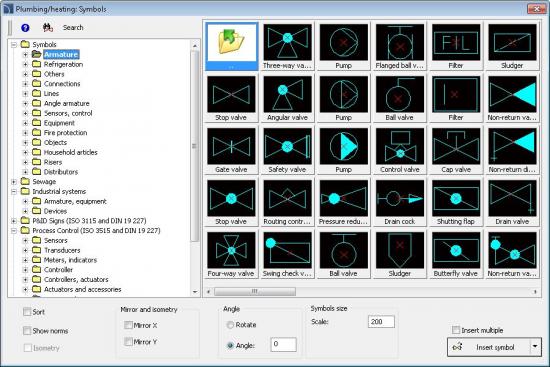Image resolution: width=550 pixels, height=367 pixels.
Task: Click the symbol grid horizontal scrollbar thumb
Action: pyautogui.click(x=255, y=292)
